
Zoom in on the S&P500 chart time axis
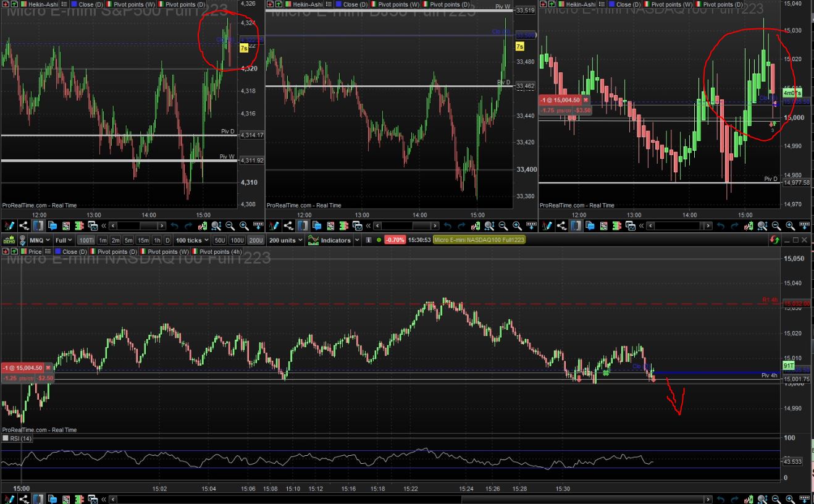(x=243, y=226)
